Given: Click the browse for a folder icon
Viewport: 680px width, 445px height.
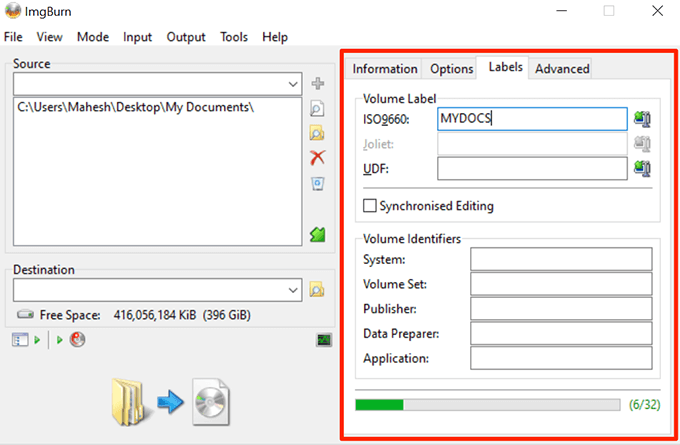Looking at the screenshot, I should 317,133.
